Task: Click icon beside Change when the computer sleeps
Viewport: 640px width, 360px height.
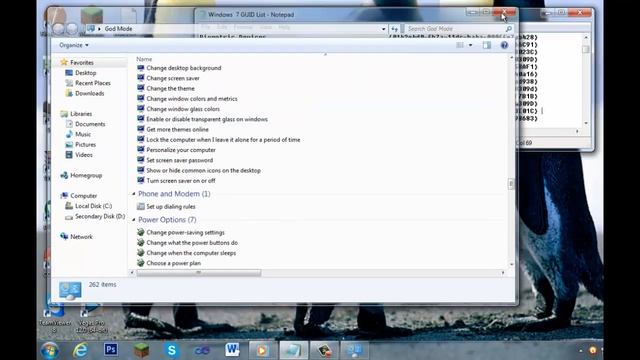Action: pyautogui.click(x=141, y=252)
